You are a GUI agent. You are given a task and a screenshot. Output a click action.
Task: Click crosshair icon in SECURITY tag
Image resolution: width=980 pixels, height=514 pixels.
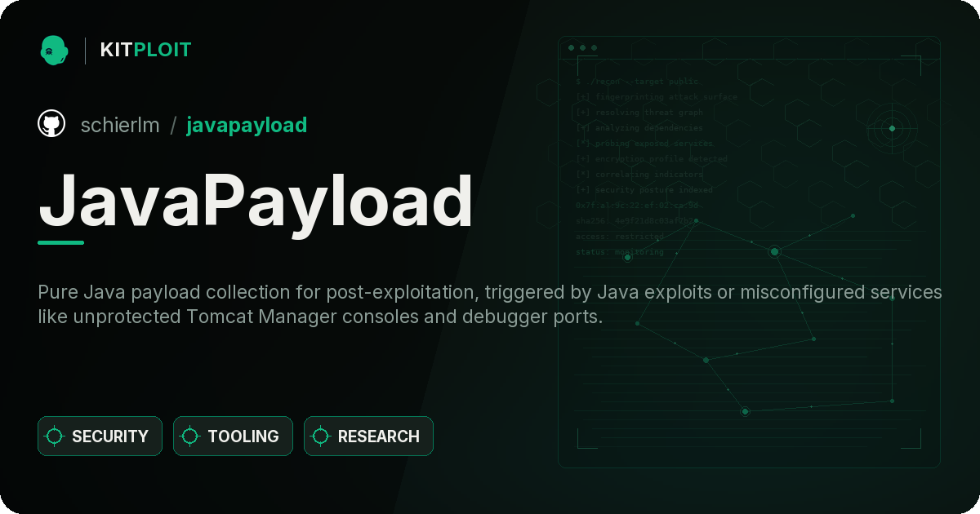point(55,436)
